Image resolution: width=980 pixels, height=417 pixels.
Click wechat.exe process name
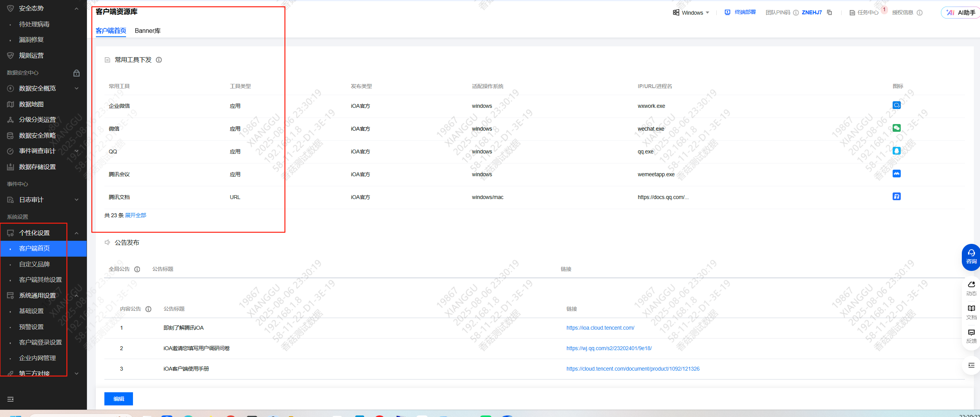[651, 129]
